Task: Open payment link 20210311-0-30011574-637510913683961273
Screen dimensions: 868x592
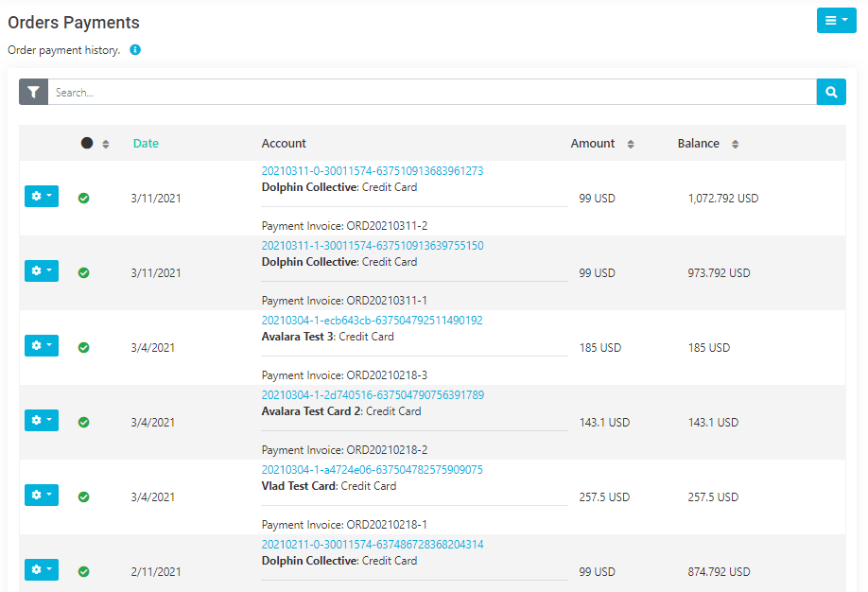Action: pyautogui.click(x=373, y=170)
